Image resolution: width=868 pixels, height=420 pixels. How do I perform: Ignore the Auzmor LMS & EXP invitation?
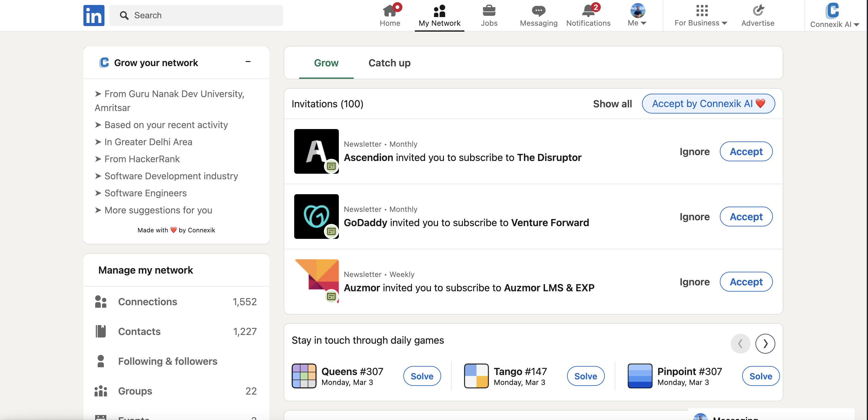coord(694,282)
